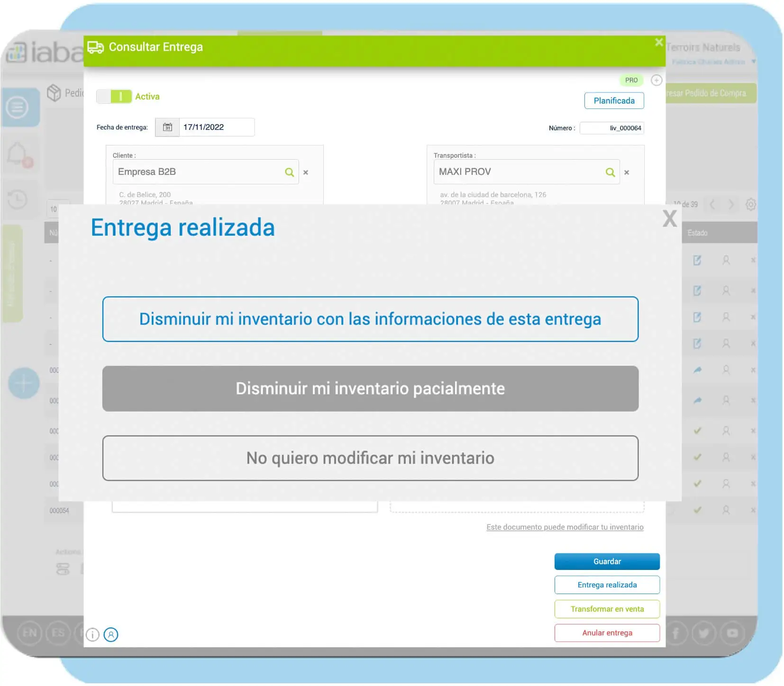Viewport: 784px width, 686px height.
Task: Click the second row's edit icon in background table
Action: (x=697, y=290)
